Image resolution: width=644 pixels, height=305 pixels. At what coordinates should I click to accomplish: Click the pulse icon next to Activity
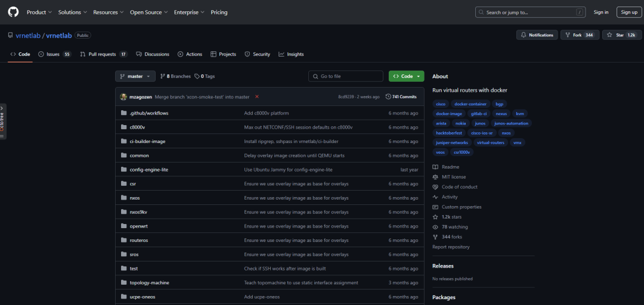tap(435, 197)
